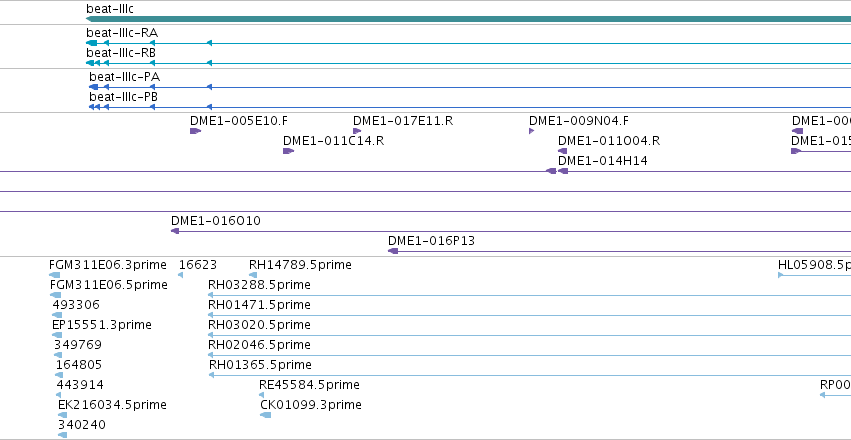
Task: Click the DME1-005E10.F arrow glyph
Action: (x=195, y=131)
